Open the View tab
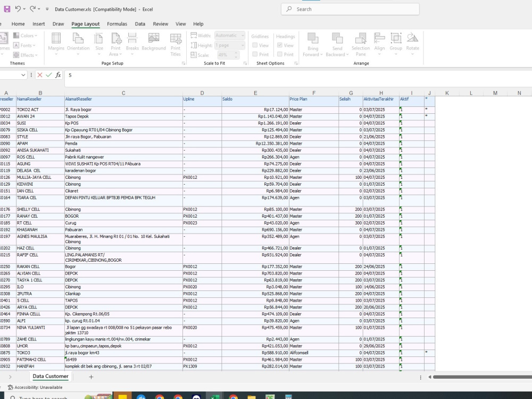 [x=180, y=24]
